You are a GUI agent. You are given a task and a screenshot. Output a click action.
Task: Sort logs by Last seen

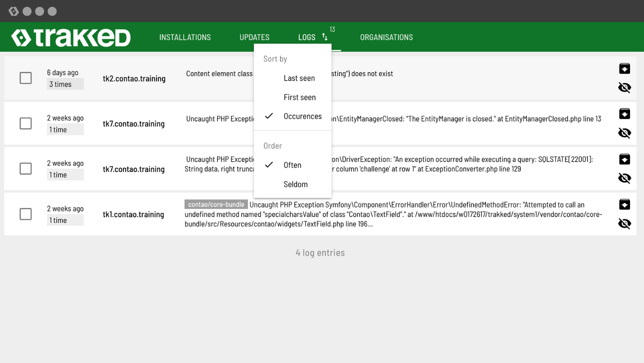[299, 78]
